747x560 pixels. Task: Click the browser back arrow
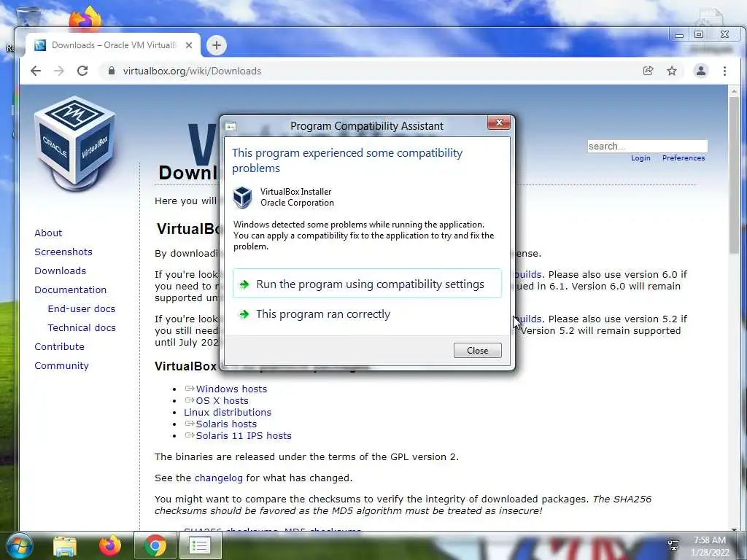(x=36, y=71)
